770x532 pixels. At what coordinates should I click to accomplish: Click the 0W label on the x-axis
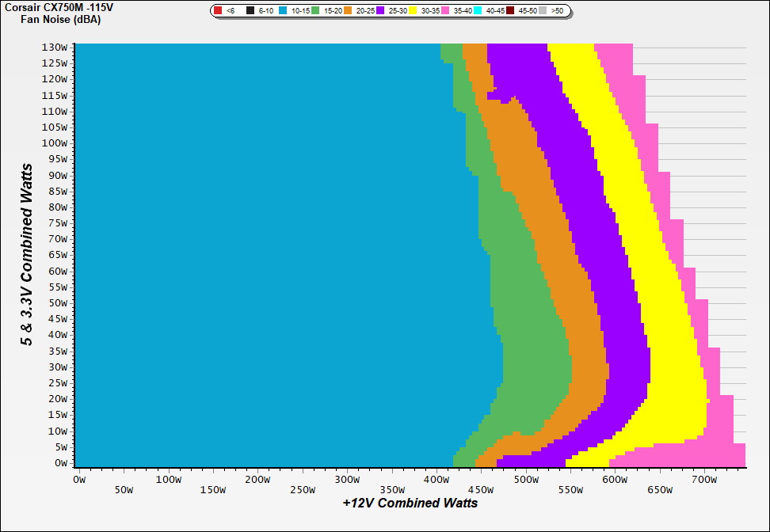78,479
